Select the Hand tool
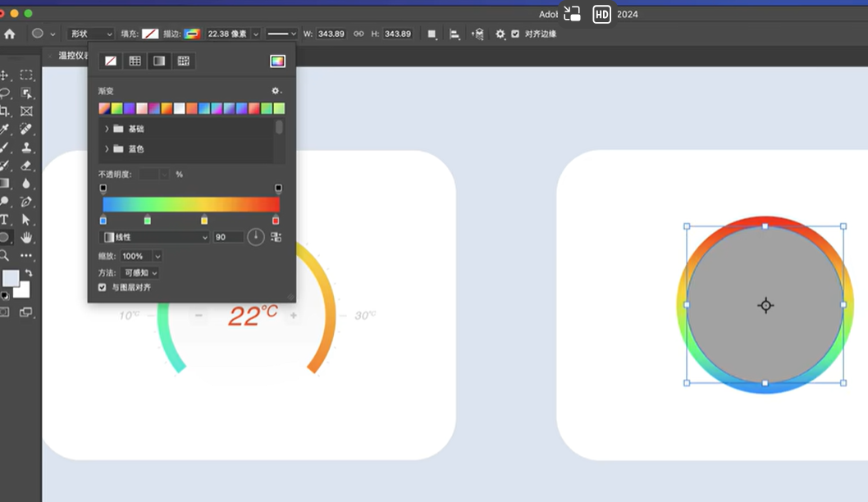Image resolution: width=868 pixels, height=502 pixels. pyautogui.click(x=26, y=238)
